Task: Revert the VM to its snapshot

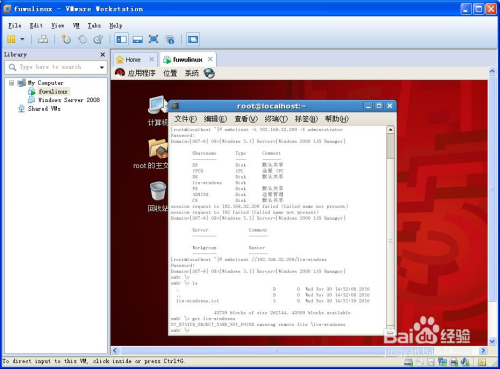Action: click(82, 40)
